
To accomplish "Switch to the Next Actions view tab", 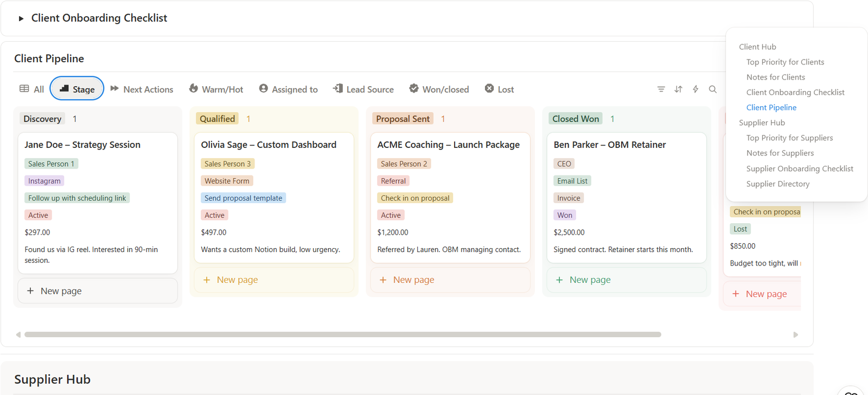I will tap(142, 89).
